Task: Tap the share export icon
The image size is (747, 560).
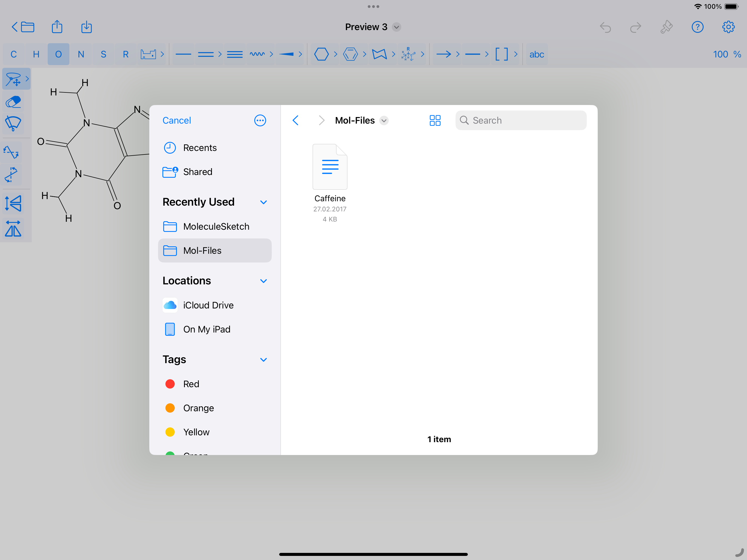Action: coord(57,27)
